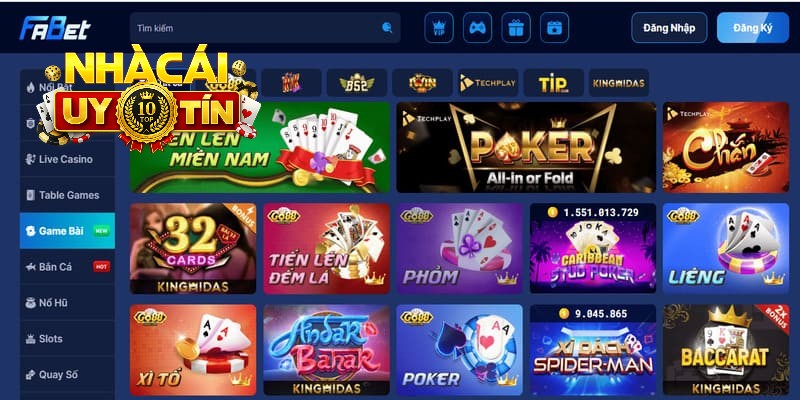Open Live Casino in sidebar

[67, 159]
